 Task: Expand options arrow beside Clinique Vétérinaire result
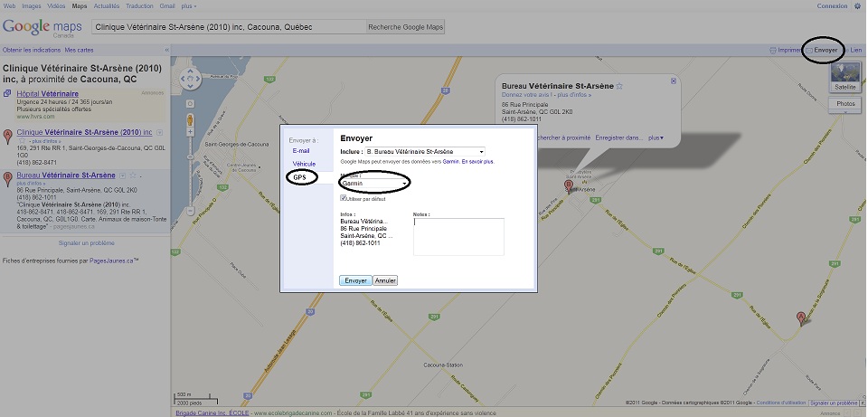pos(159,132)
